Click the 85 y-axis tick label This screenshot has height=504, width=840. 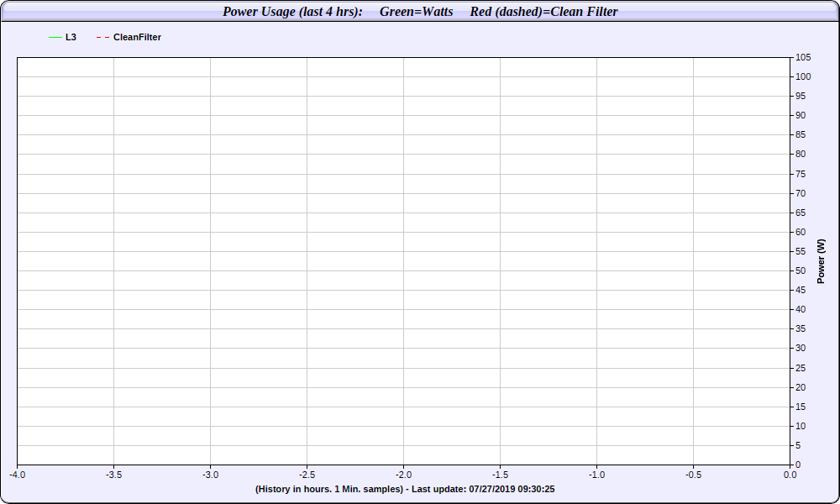[801, 134]
